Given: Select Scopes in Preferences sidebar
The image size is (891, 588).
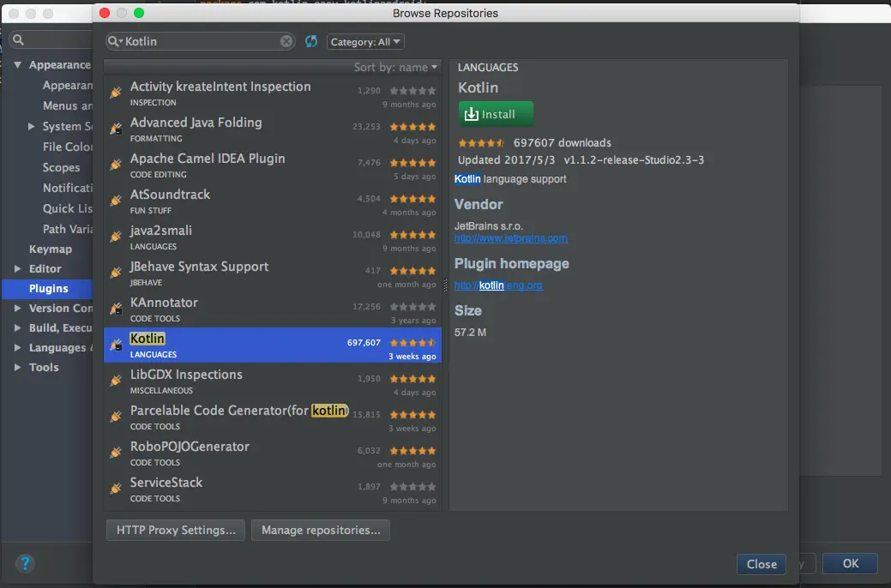Looking at the screenshot, I should [61, 168].
